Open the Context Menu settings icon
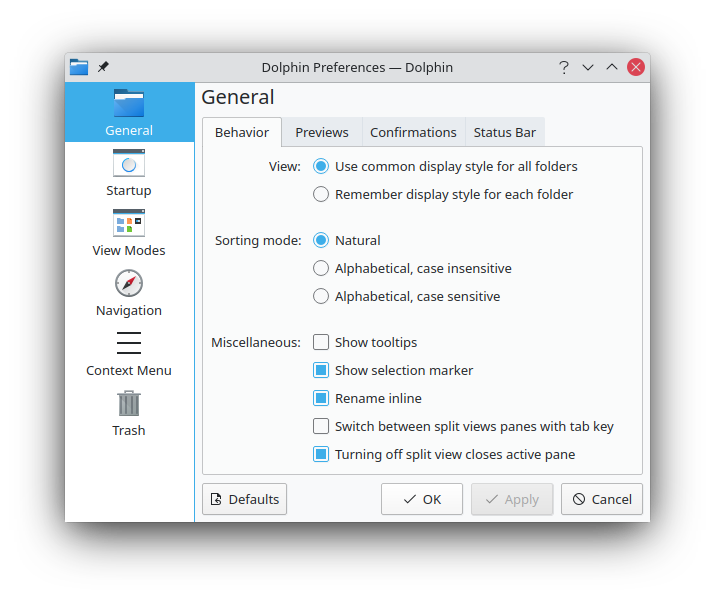The image size is (715, 599). click(x=129, y=343)
